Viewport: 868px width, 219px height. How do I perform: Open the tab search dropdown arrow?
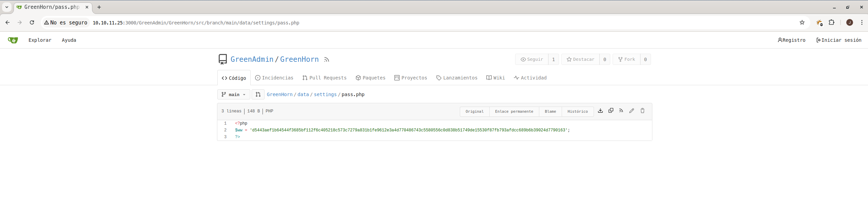coord(7,7)
